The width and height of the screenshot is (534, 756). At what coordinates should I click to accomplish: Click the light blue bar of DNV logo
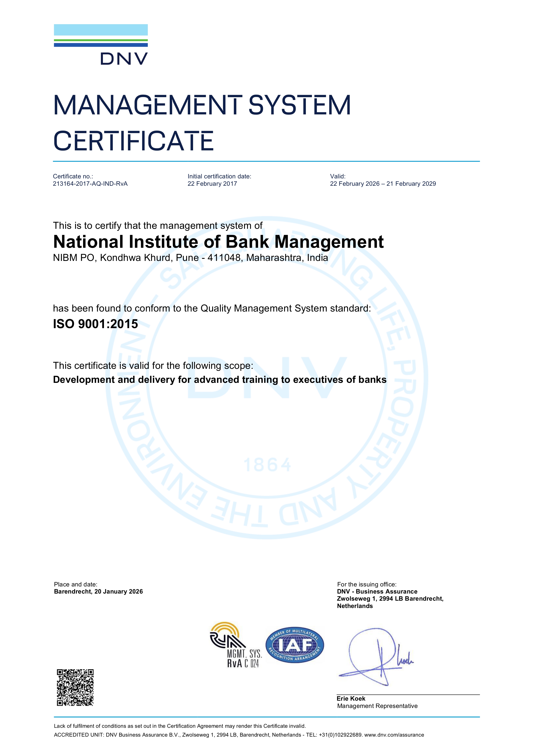(x=101, y=30)
